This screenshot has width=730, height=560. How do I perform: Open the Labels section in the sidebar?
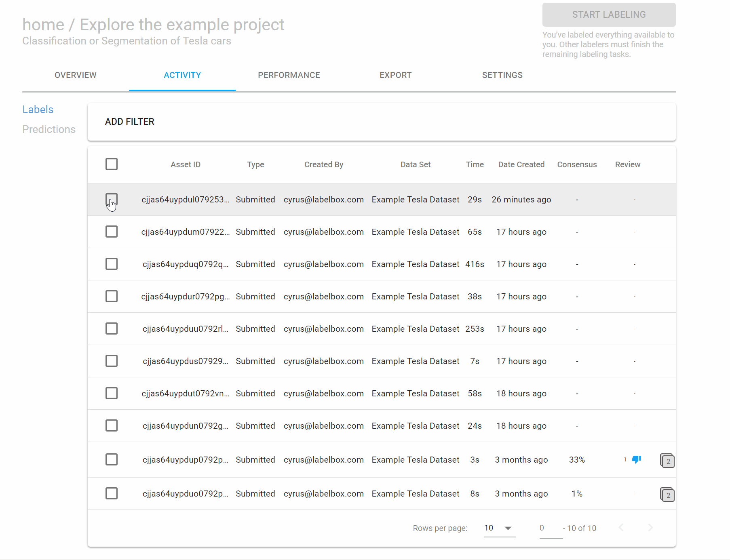(38, 109)
